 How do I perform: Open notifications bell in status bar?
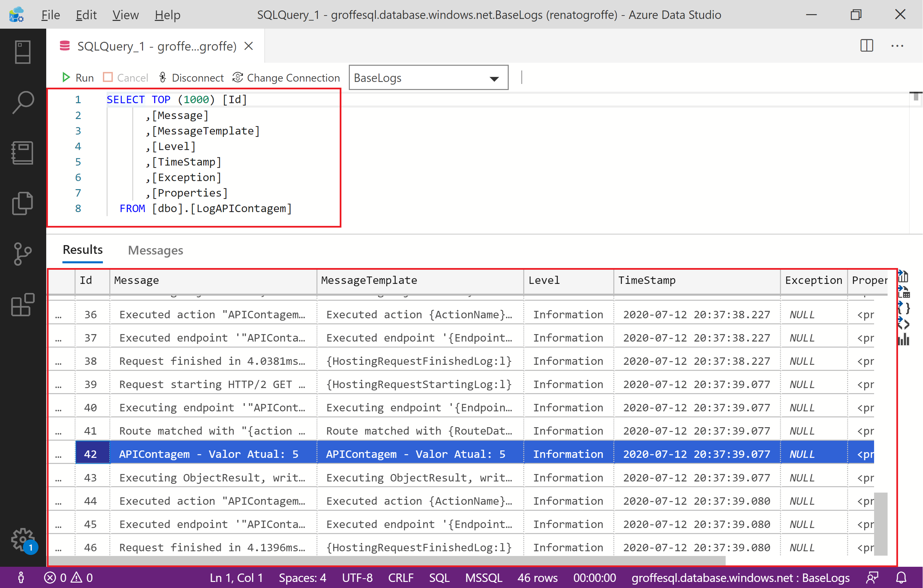901,577
